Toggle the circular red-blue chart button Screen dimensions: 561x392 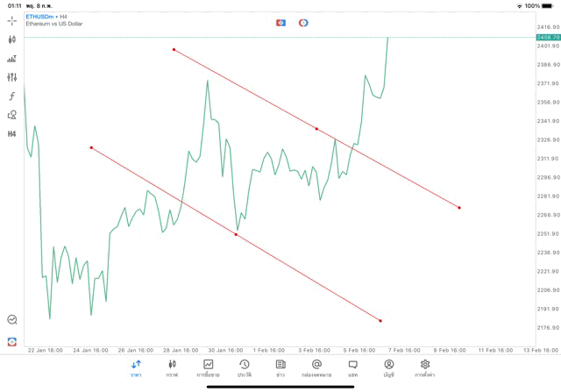click(303, 22)
